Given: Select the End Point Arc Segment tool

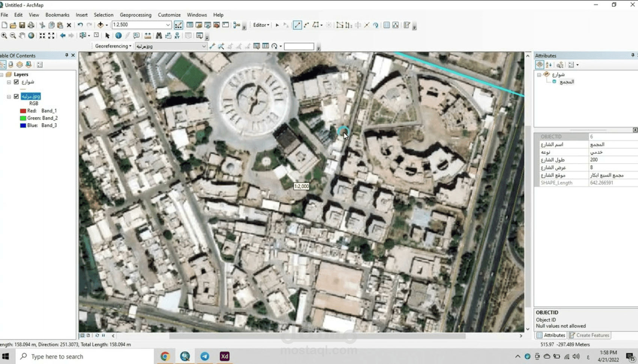Looking at the screenshot, I should click(x=307, y=25).
